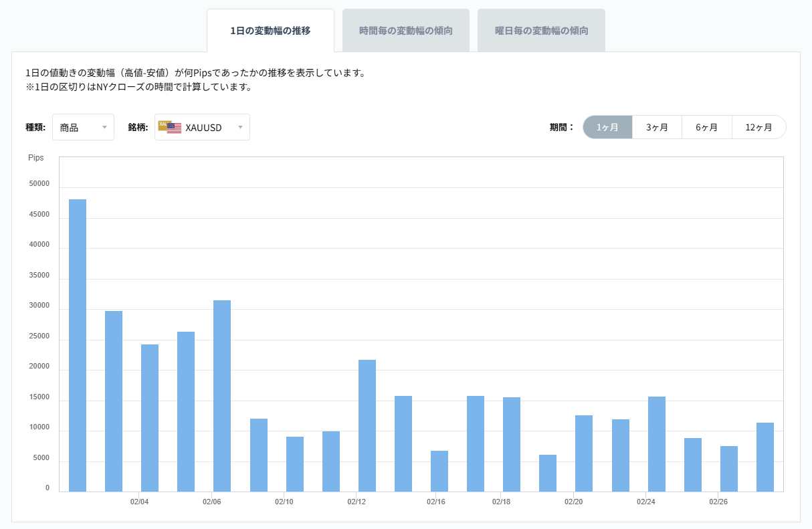The width and height of the screenshot is (812, 529).
Task: Open the 種類 dropdown showing 商品
Action: point(83,127)
